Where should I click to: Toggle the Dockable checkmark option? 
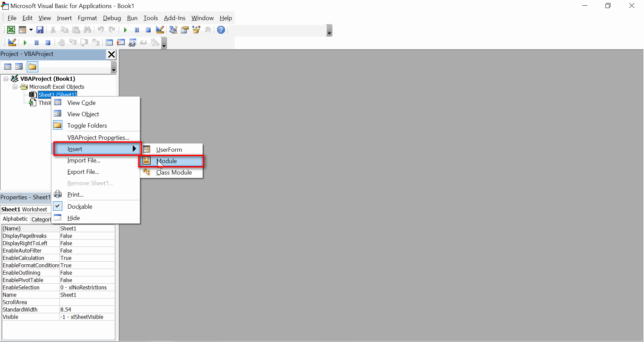[96, 207]
